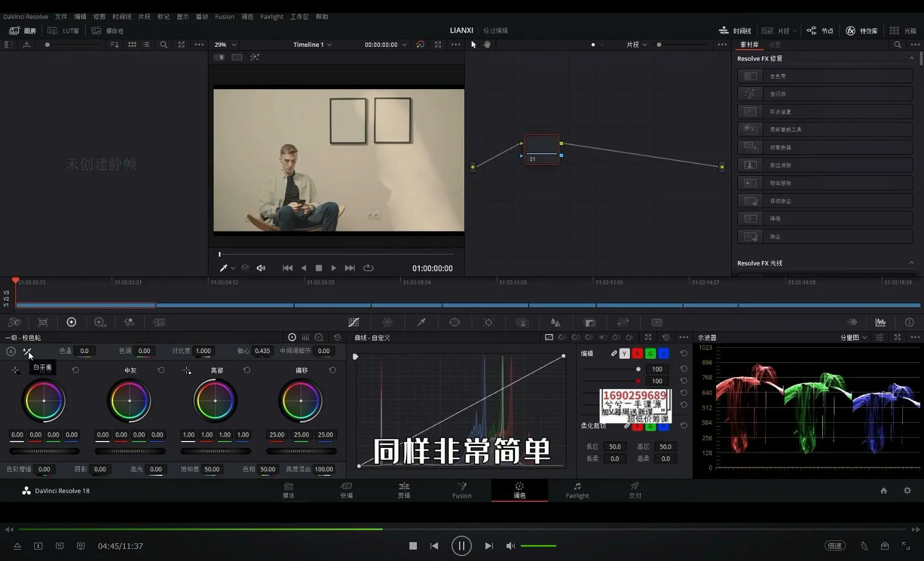Screen dimensions: 924x561
Task: Open the Qualifier eyedropper palette
Action: click(x=421, y=322)
